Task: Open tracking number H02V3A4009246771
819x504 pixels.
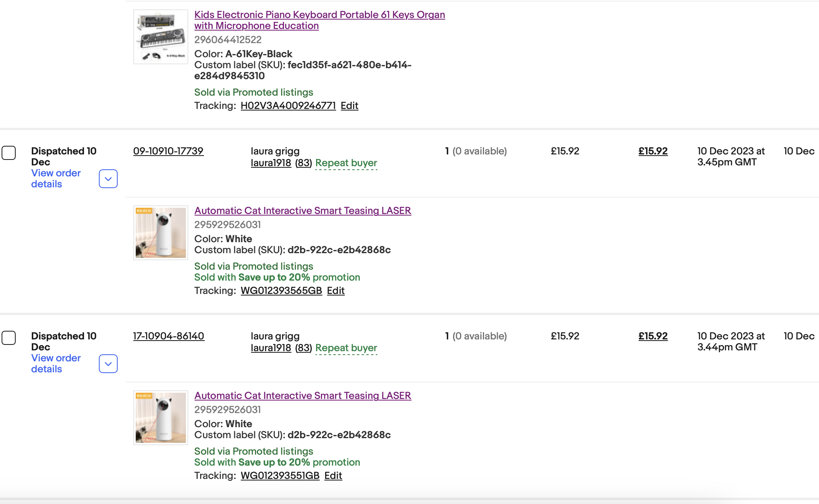Action: (x=288, y=106)
